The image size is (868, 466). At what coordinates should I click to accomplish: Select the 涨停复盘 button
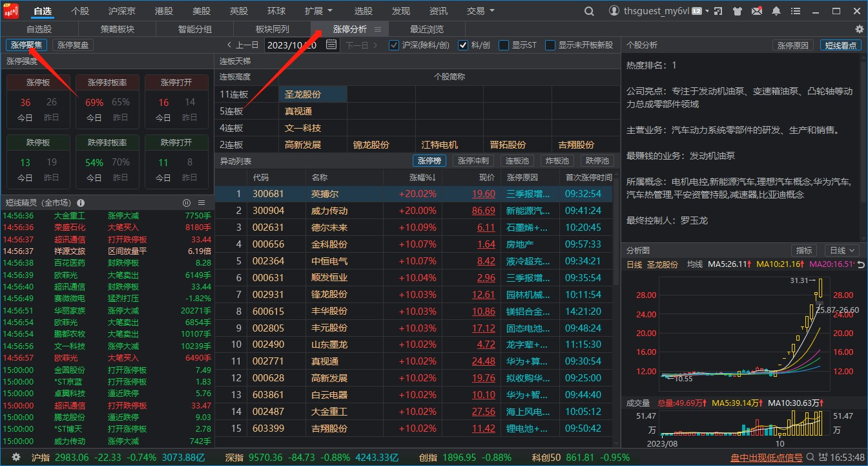point(74,45)
